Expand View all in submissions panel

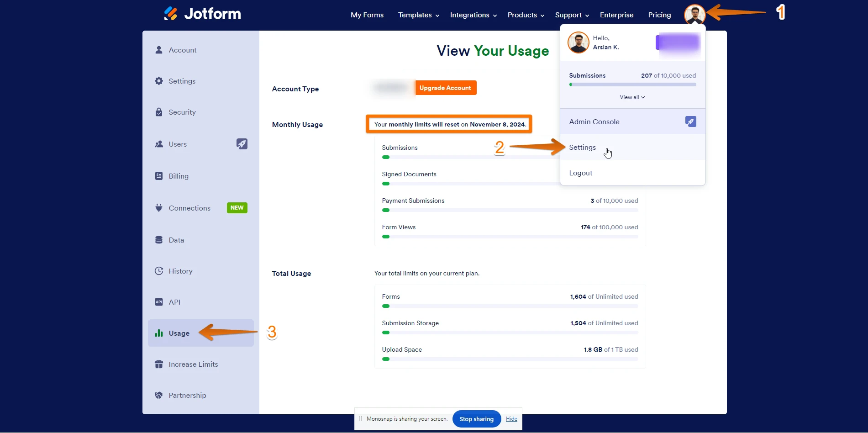pos(632,97)
